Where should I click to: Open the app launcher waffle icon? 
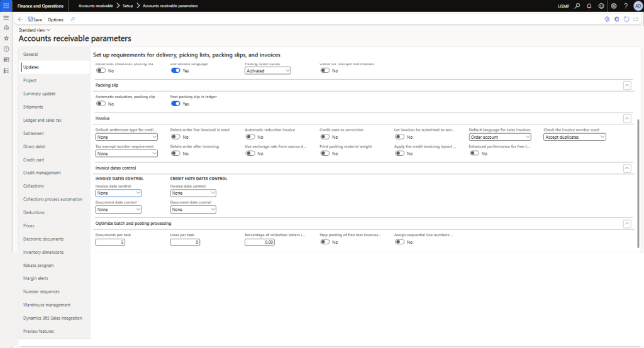pos(6,5)
